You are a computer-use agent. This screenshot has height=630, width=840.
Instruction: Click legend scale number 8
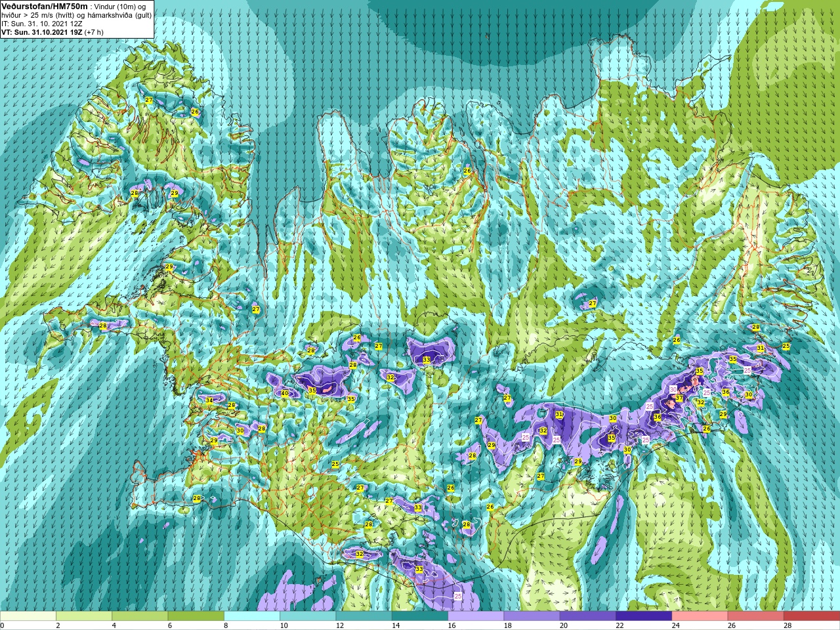click(226, 625)
